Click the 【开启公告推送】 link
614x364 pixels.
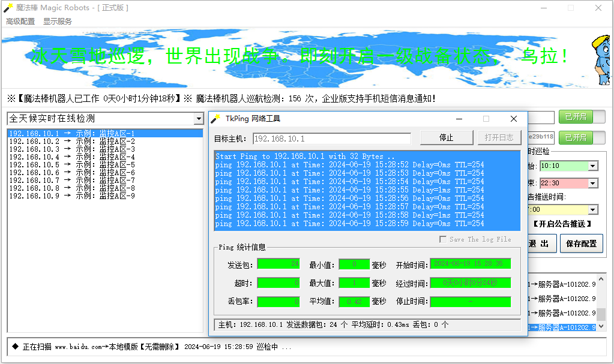(x=562, y=224)
